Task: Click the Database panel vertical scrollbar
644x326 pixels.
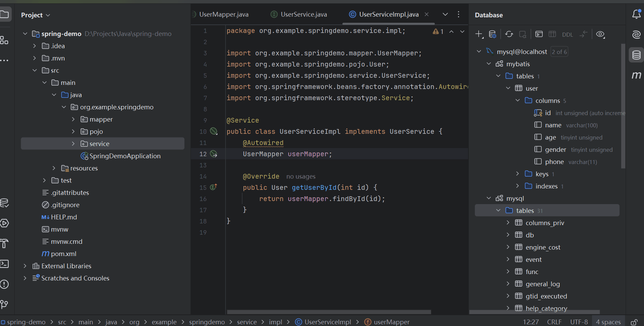Action: click(623, 106)
